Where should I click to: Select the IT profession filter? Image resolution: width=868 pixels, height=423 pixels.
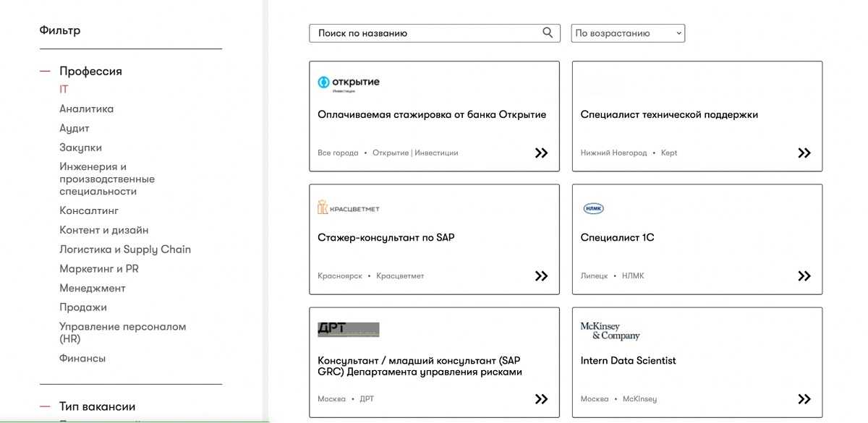coord(64,90)
